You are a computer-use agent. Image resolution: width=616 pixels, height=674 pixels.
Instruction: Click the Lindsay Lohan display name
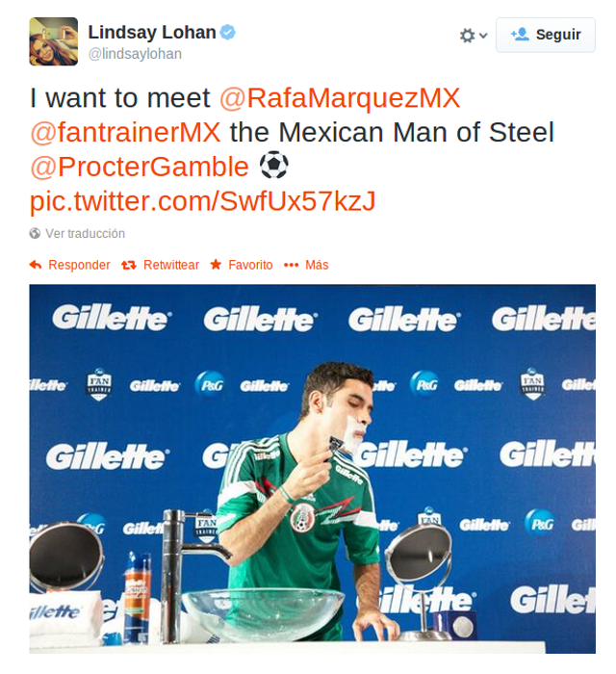(x=152, y=33)
